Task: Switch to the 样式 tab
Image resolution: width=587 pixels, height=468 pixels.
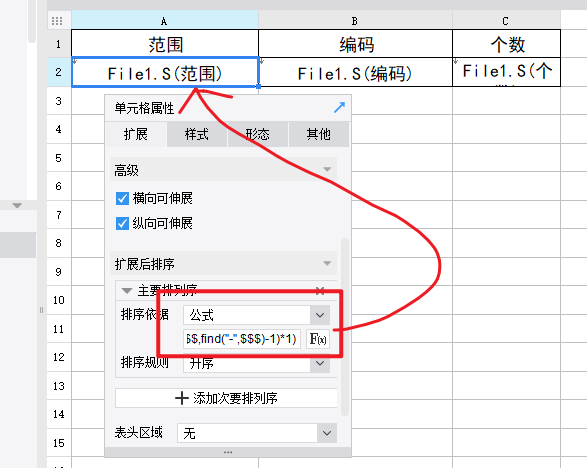Action: coord(197,134)
